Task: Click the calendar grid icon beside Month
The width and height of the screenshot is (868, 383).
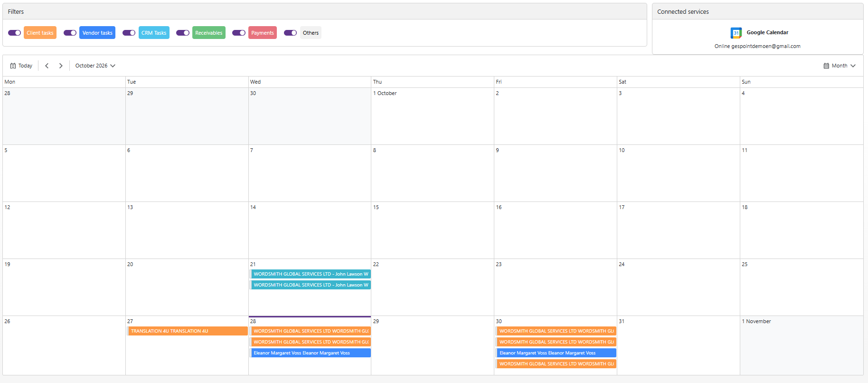Action: (x=826, y=66)
